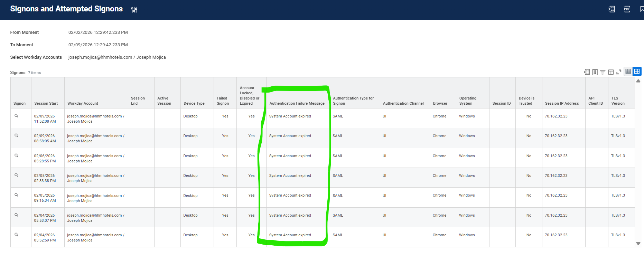This screenshot has width=644, height=256.
Task: Click Session IP Address column header
Action: 562,103
